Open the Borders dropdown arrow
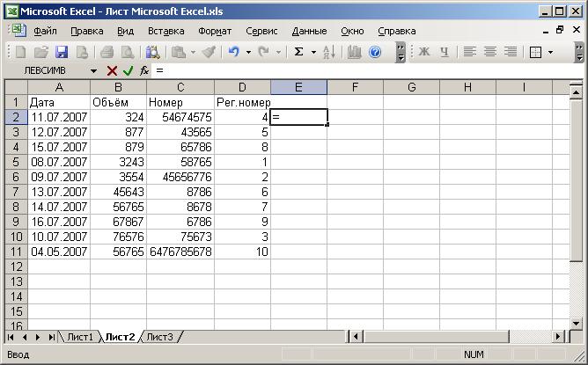The height and width of the screenshot is (365, 588). pyautogui.click(x=551, y=52)
